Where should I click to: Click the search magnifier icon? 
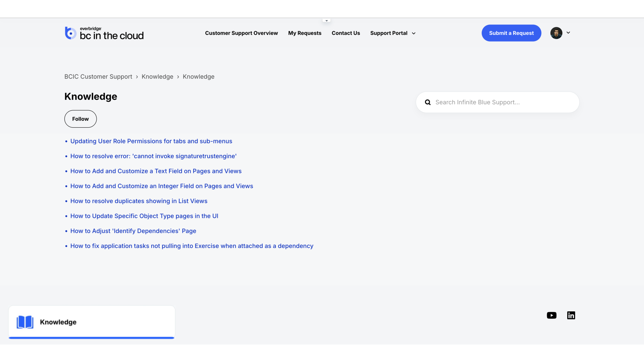[428, 102]
